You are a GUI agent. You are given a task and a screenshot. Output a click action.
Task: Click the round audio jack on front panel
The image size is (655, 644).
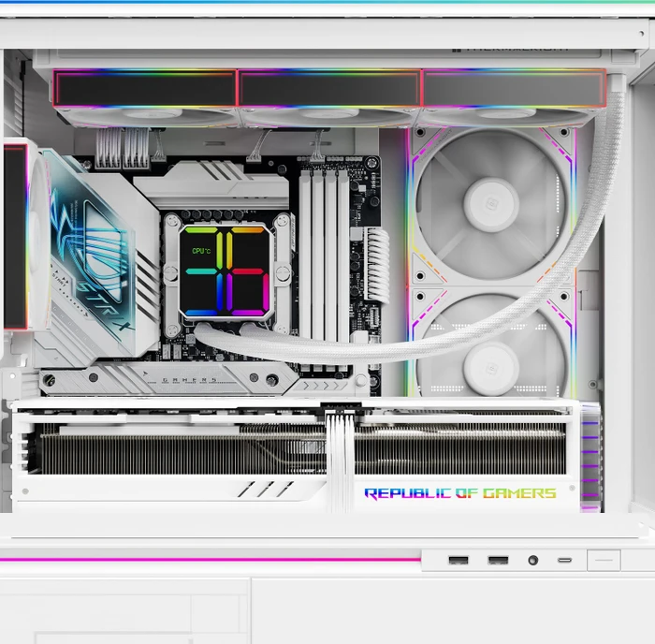533,560
